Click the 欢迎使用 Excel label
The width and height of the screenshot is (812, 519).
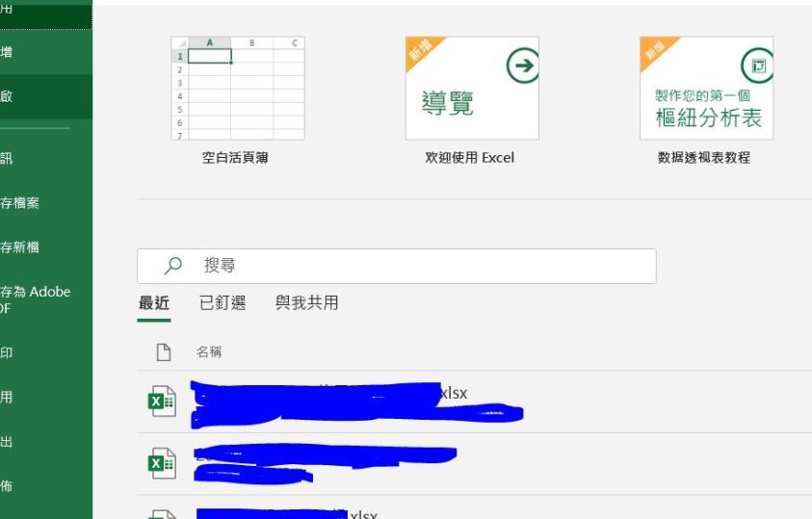[x=470, y=157]
